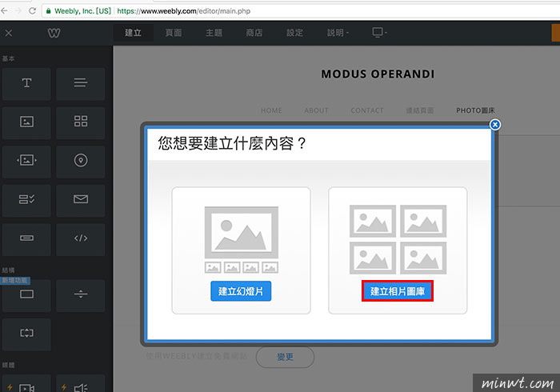Image resolution: width=560 pixels, height=392 pixels.
Task: Open the device preview dropdown
Action: pos(379,33)
